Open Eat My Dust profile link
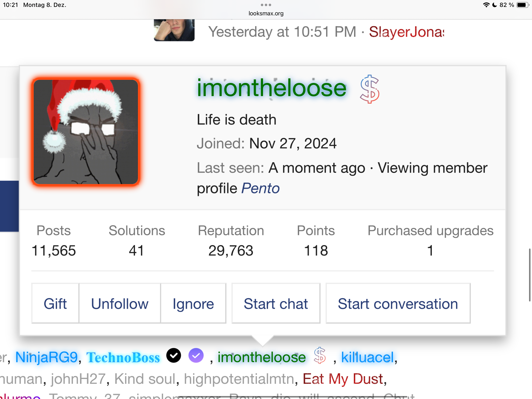The height and width of the screenshot is (399, 532). coord(343,379)
